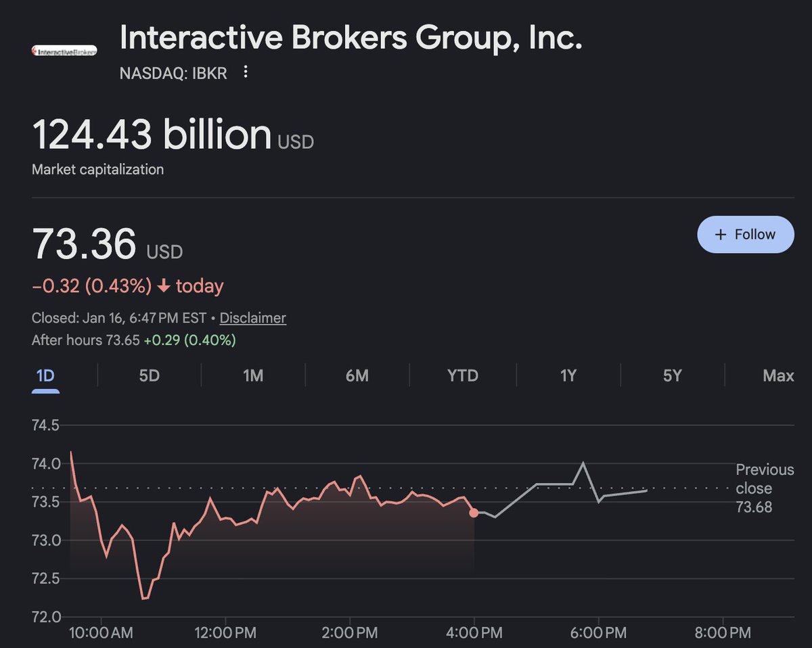Switch to the 5D chart range

pyautogui.click(x=149, y=375)
